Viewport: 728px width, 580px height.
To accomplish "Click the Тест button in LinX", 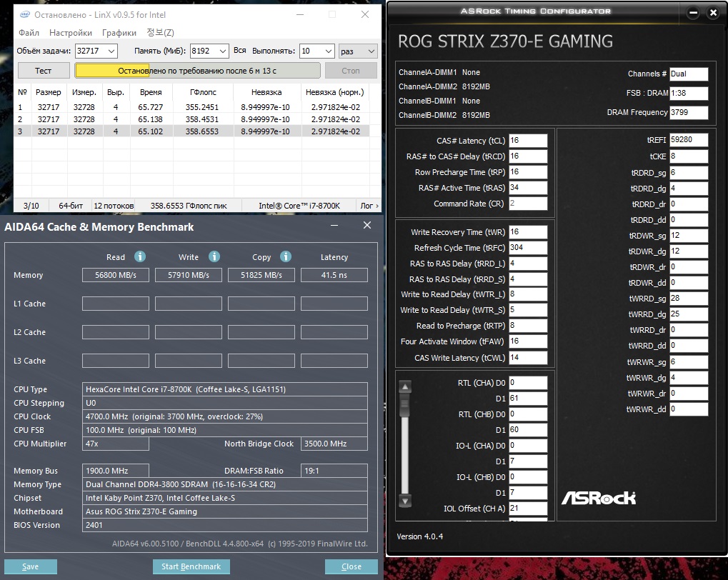I will [43, 71].
